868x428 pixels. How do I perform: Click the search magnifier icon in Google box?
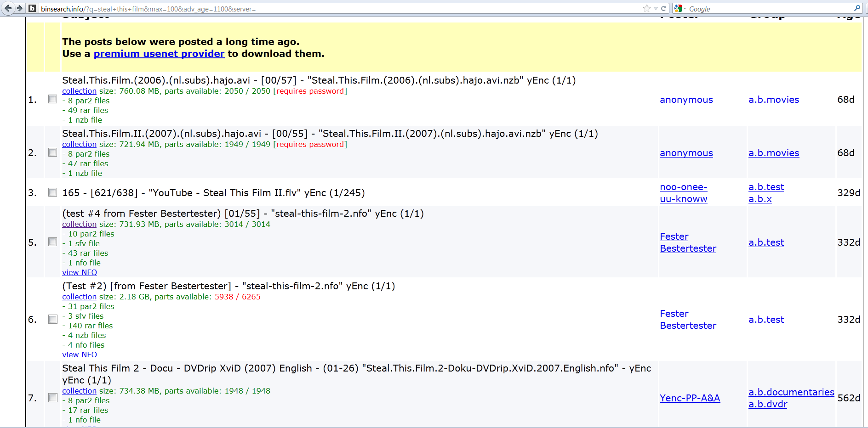[x=857, y=8]
